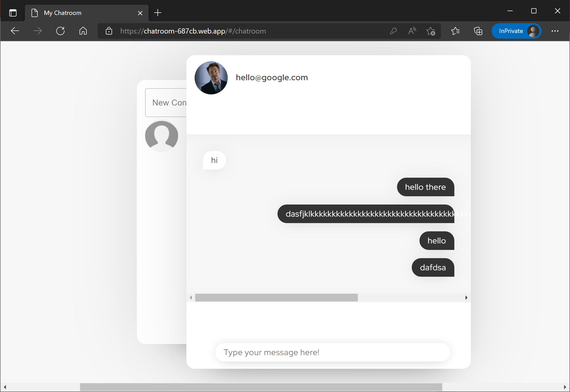Click the browser forward arrow

[x=38, y=31]
